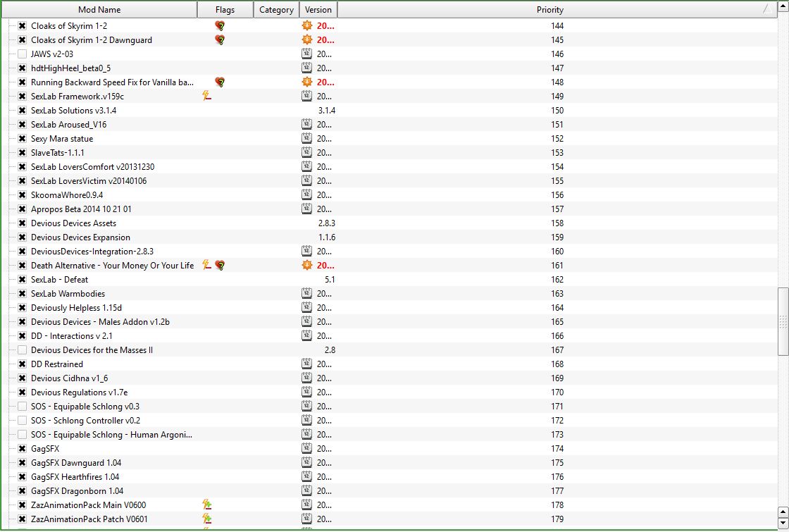The height and width of the screenshot is (532, 789).
Task: Select the GagSFX Dragonborn 1.04 mod row
Action: (x=77, y=491)
